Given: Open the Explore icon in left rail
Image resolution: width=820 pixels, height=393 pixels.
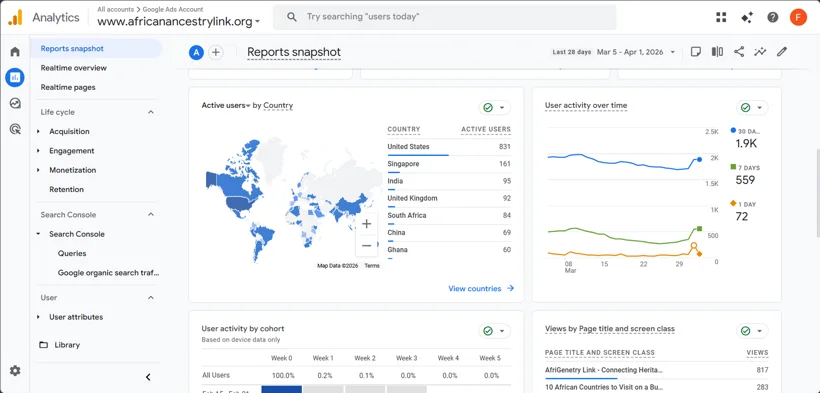Looking at the screenshot, I should (x=15, y=103).
